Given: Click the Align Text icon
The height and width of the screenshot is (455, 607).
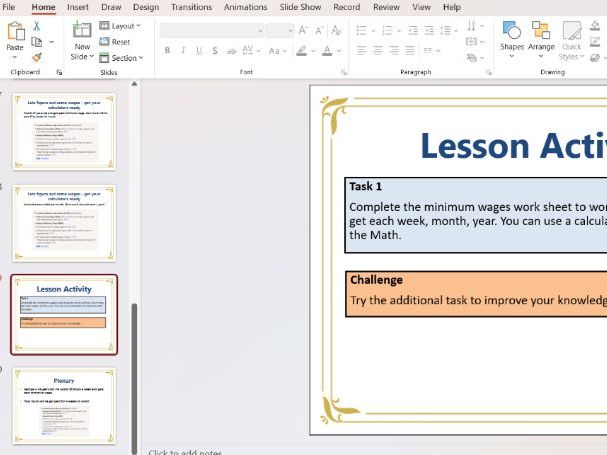Looking at the screenshot, I should coord(472,41).
